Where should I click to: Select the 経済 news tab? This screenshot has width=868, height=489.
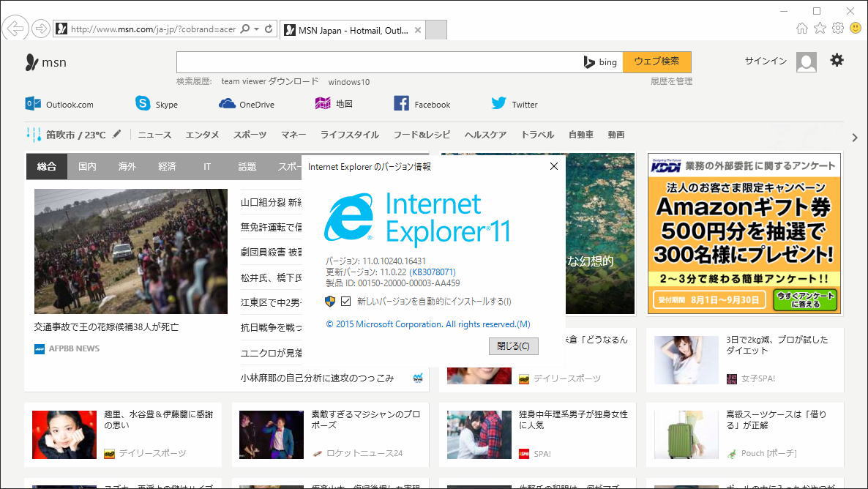click(x=167, y=166)
